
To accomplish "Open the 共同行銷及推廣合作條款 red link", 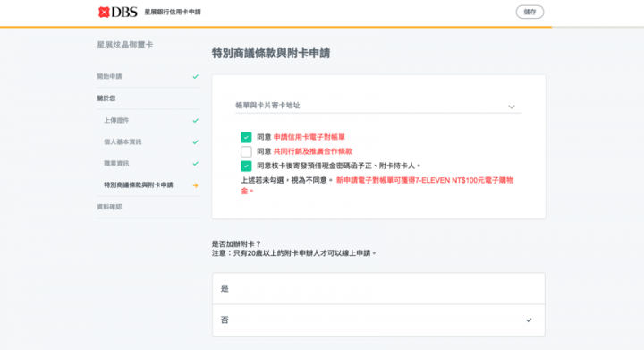I will (313, 151).
